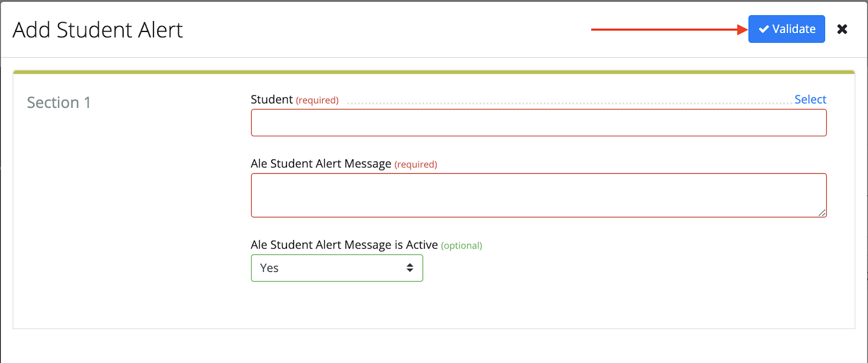Click required text beside Alert Message label
Image resolution: width=868 pixels, height=363 pixels.
pyautogui.click(x=416, y=165)
